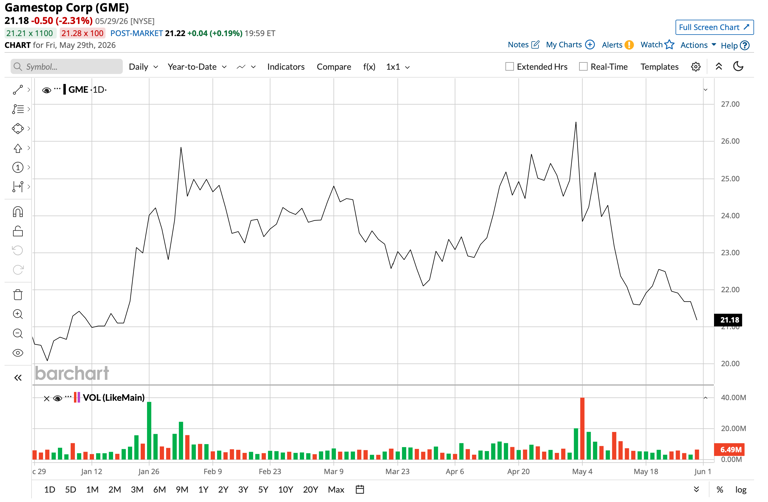The height and width of the screenshot is (502, 768).
Task: Add to My Charts
Action: pos(570,45)
